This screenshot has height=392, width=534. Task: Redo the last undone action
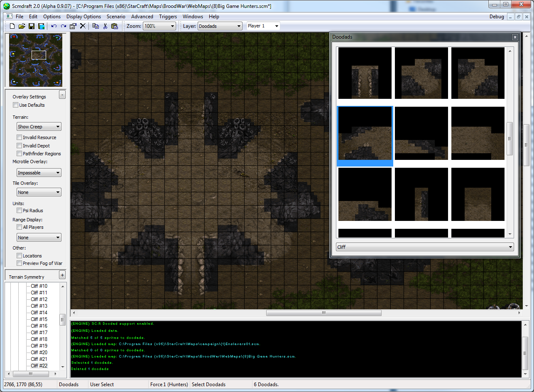[63, 26]
